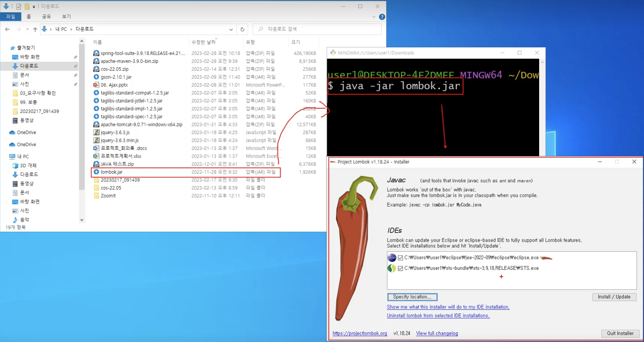Sort by the 이름 column header

[x=97, y=42]
